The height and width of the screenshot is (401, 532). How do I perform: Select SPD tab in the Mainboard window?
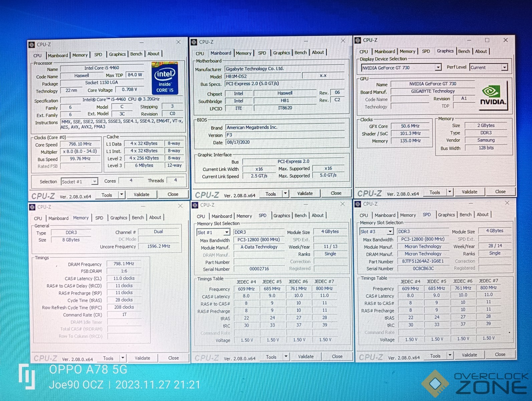(262, 53)
